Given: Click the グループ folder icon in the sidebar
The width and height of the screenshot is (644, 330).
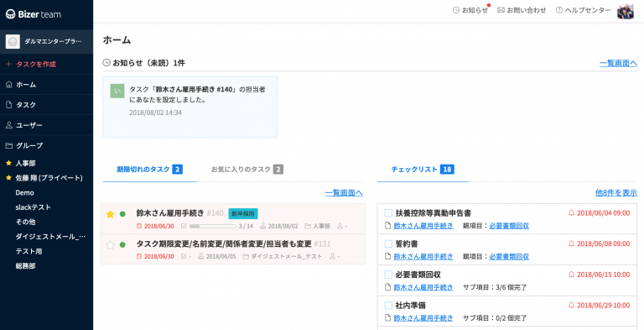Looking at the screenshot, I should click(x=9, y=145).
